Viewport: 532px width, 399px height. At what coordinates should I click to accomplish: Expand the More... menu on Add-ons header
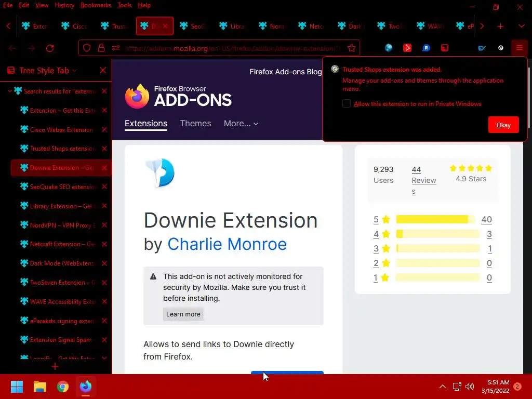pyautogui.click(x=241, y=124)
